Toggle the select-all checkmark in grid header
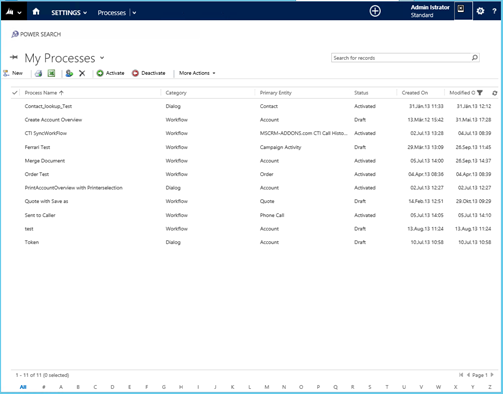 coord(15,93)
